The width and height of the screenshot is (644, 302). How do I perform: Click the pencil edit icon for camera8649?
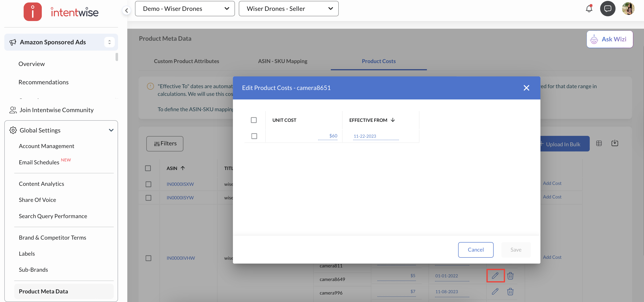pos(495,276)
